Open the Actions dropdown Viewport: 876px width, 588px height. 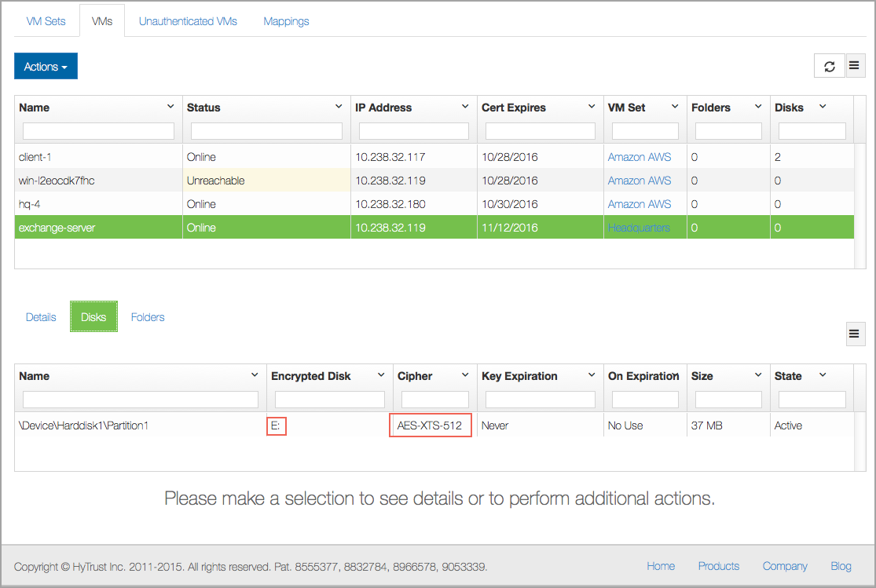coord(46,67)
